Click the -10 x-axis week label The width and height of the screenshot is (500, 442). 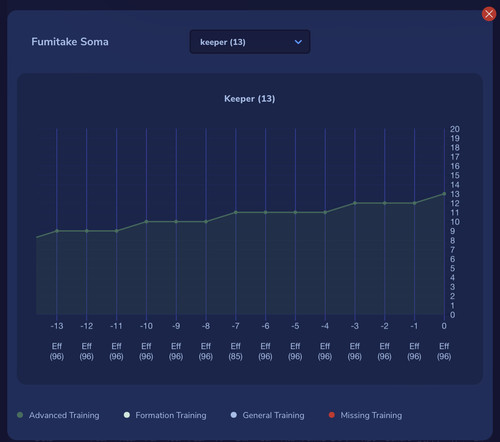point(146,326)
